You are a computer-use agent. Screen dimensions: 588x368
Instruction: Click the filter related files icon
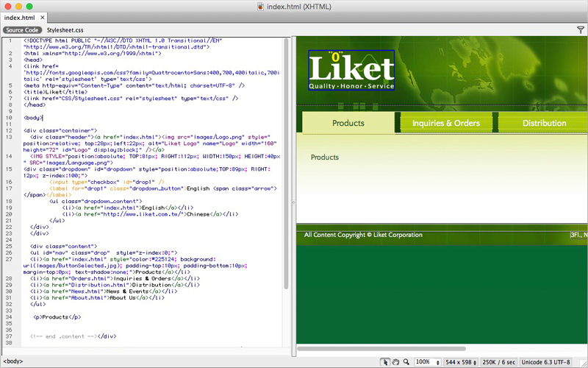point(580,30)
